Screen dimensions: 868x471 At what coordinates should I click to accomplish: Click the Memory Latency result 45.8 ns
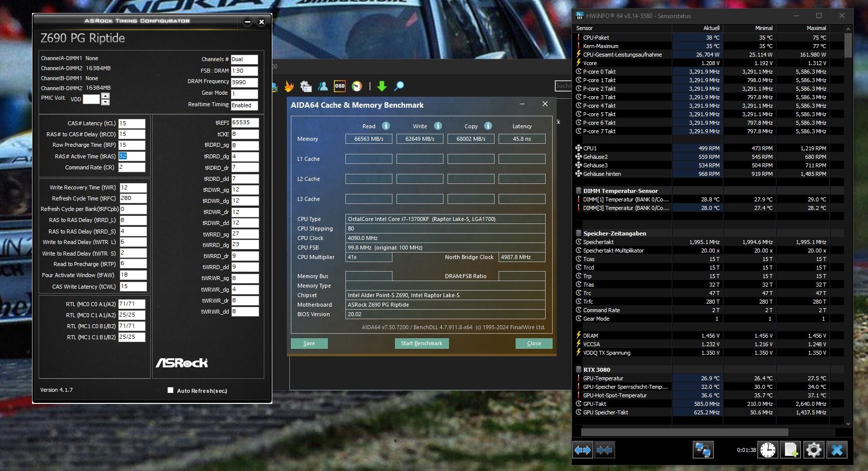coord(522,139)
